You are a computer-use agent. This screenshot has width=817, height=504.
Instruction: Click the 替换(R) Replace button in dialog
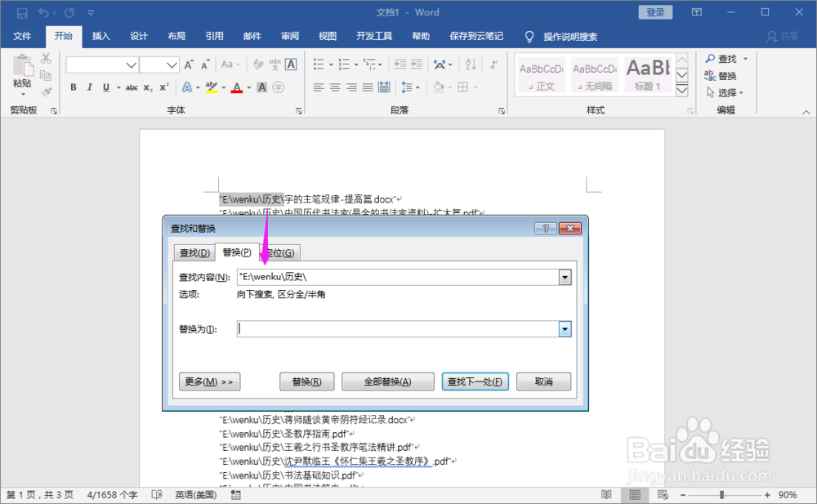(x=307, y=381)
